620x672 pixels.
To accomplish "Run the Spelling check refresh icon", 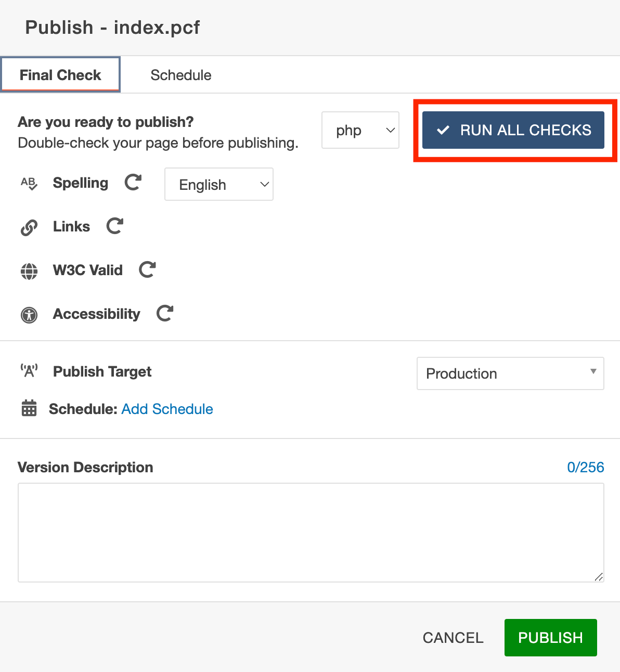I will pyautogui.click(x=133, y=182).
